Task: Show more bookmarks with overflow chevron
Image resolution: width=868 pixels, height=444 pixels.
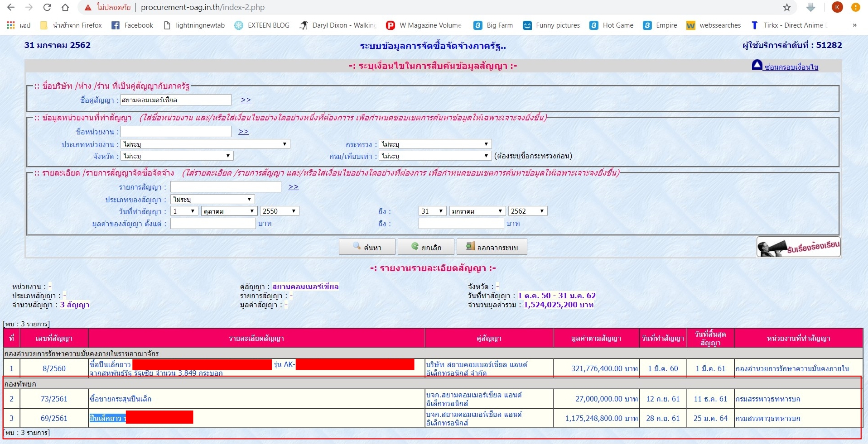Action: [854, 25]
